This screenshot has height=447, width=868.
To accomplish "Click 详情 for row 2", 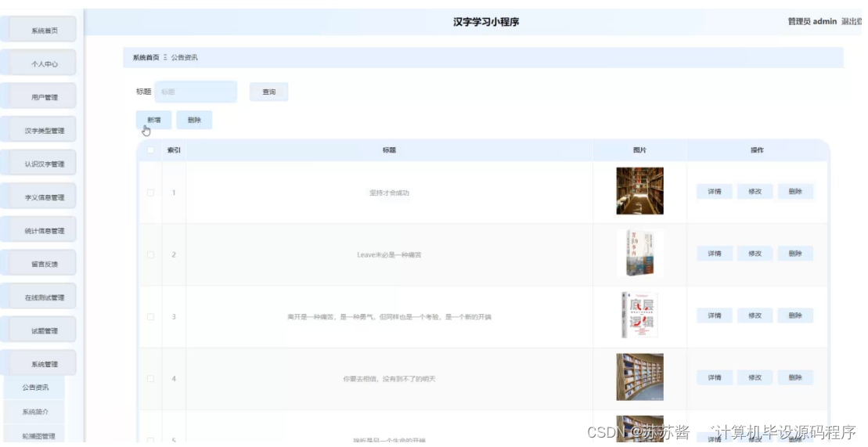I will (x=715, y=253).
